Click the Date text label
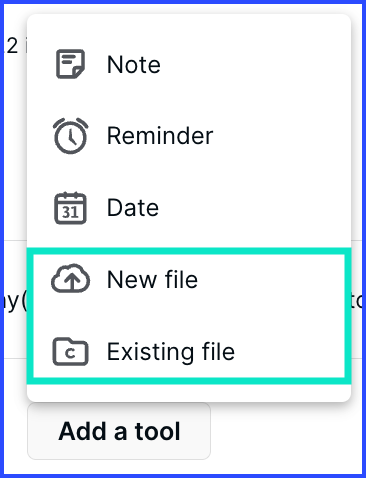This screenshot has height=478, width=366. [x=133, y=208]
